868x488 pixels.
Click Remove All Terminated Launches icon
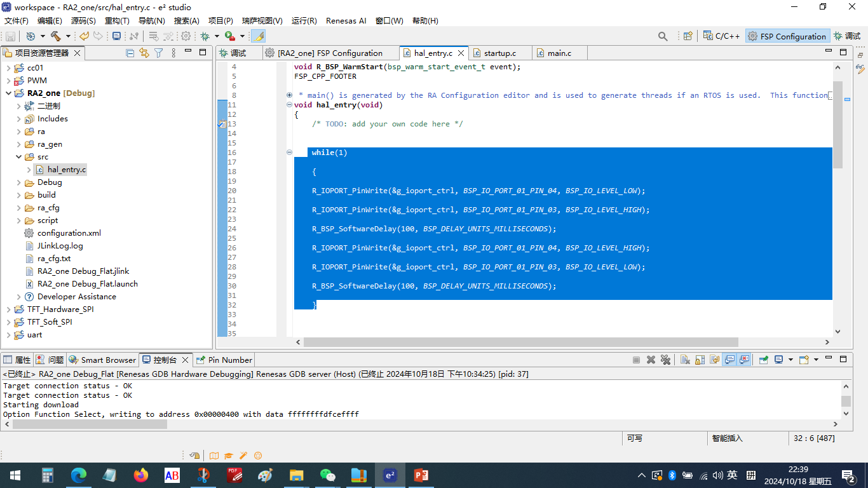pos(665,360)
